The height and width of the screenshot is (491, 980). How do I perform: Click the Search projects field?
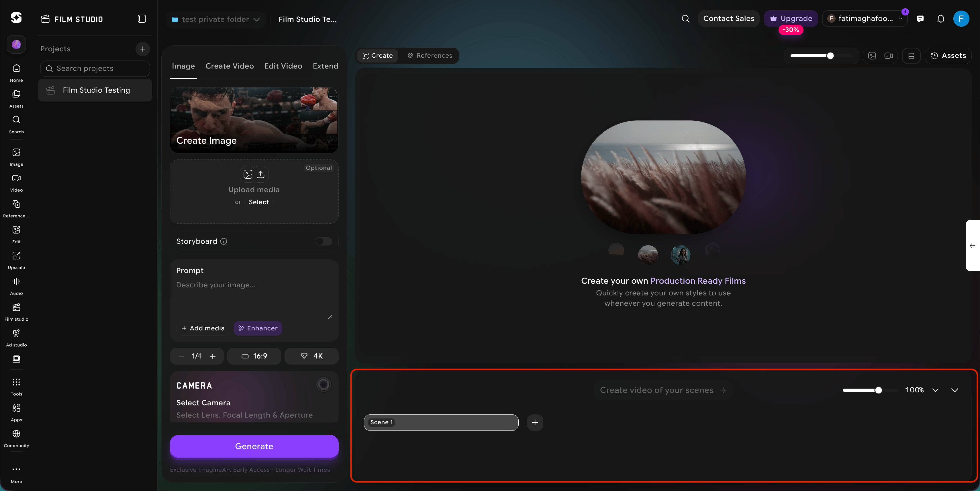pyautogui.click(x=95, y=69)
